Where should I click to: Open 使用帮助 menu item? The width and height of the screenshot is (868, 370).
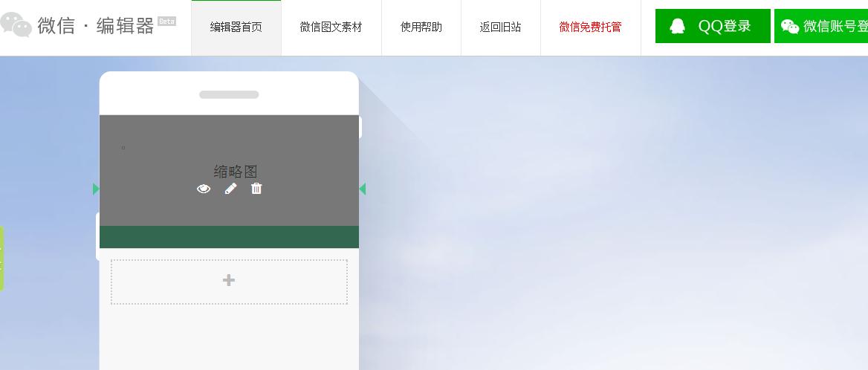tap(421, 27)
